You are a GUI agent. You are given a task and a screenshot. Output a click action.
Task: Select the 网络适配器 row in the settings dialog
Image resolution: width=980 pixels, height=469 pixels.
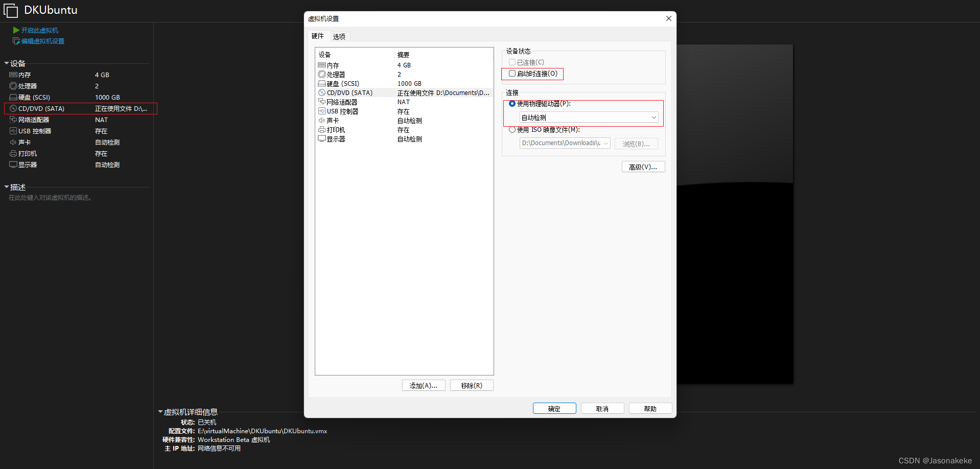pos(404,102)
